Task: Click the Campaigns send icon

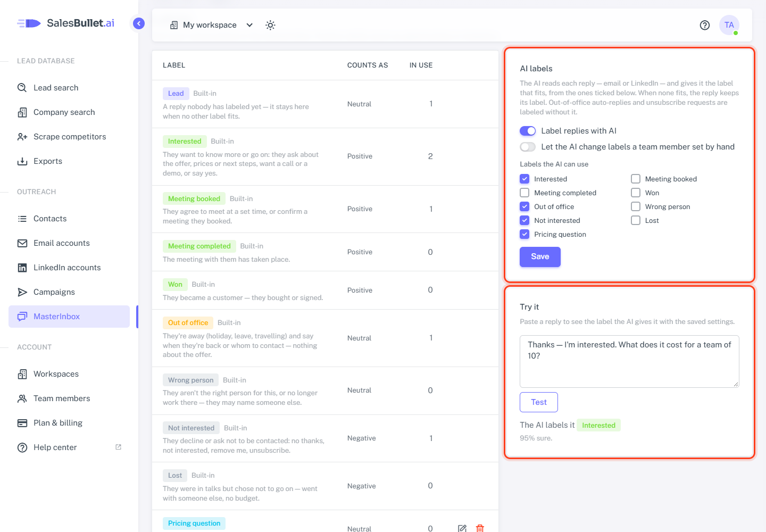Action: (22, 292)
